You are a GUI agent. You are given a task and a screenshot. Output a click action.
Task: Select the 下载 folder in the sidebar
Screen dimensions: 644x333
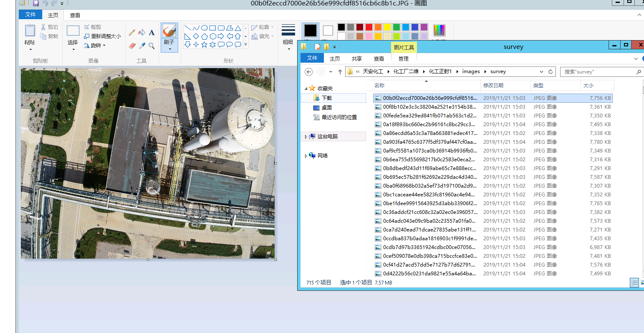point(326,98)
